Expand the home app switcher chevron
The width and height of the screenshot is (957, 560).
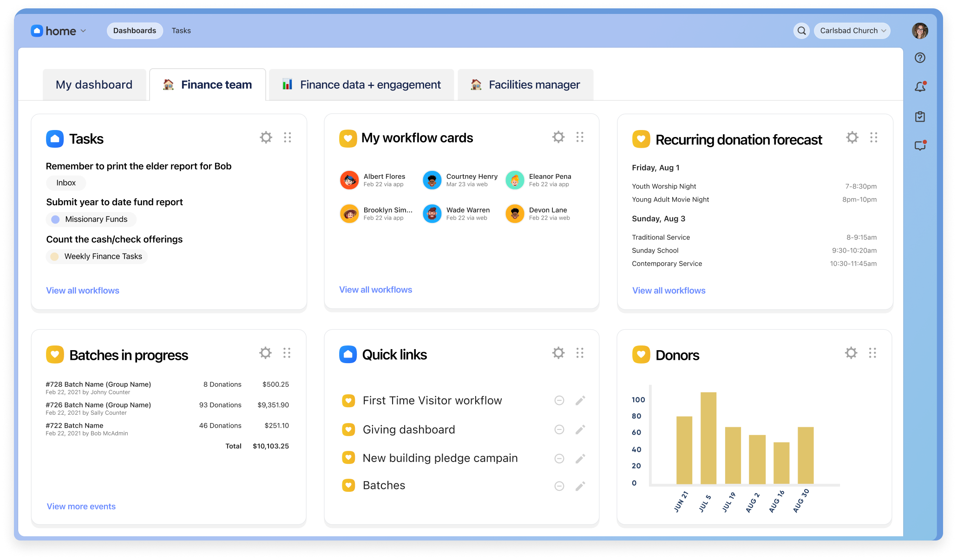pos(84,31)
